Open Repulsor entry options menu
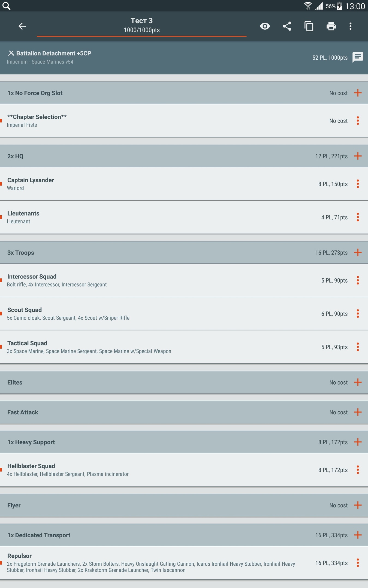This screenshot has width=368, height=588. click(x=358, y=563)
